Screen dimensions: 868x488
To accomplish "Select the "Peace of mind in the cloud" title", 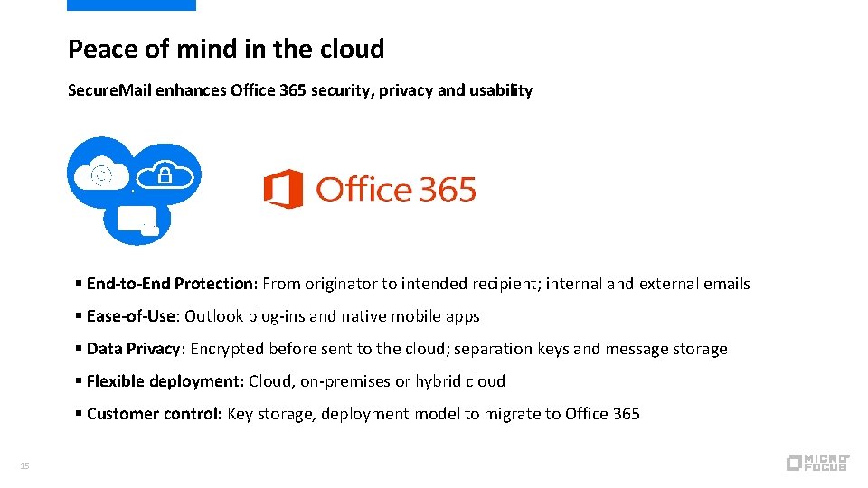I will point(226,49).
